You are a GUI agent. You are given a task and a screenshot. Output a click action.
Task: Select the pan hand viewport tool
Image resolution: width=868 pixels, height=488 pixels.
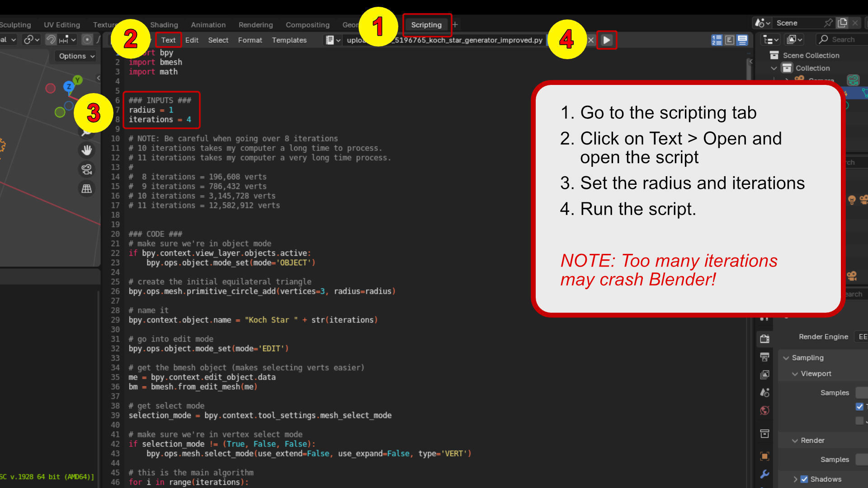86,150
